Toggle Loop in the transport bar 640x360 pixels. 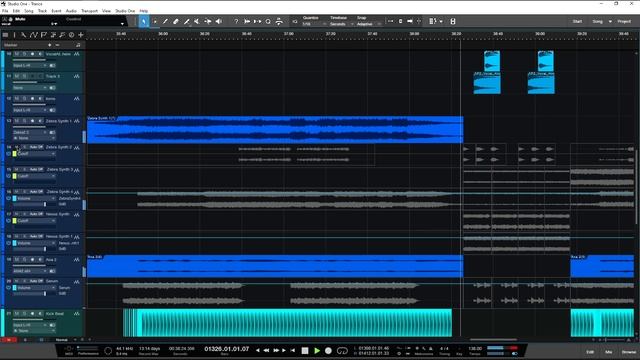(342, 351)
